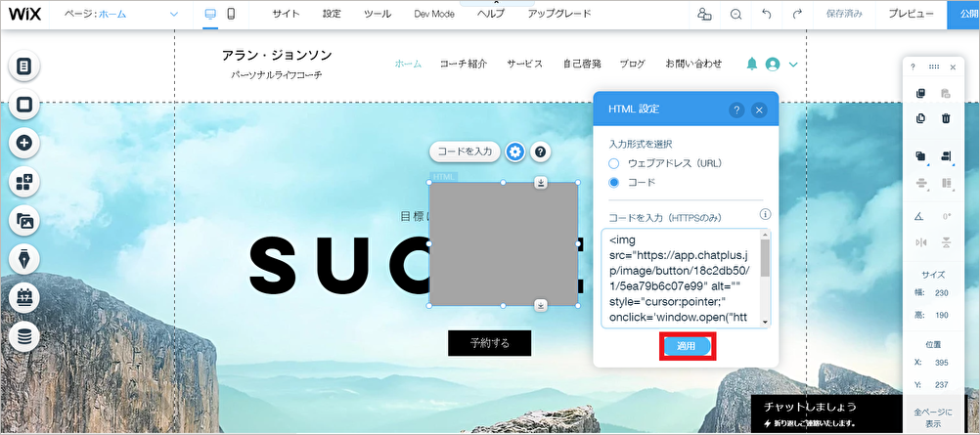Click the Home navigation link
Image resolution: width=980 pixels, height=435 pixels.
[408, 64]
